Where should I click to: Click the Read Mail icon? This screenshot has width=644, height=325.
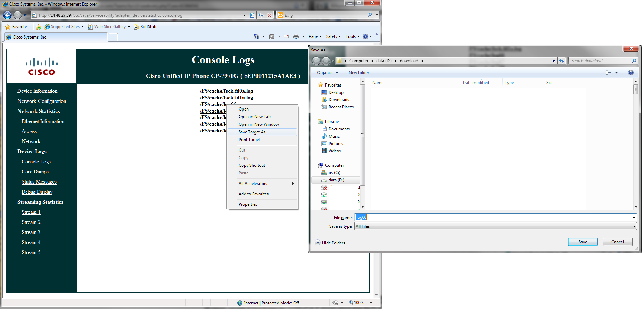(286, 36)
